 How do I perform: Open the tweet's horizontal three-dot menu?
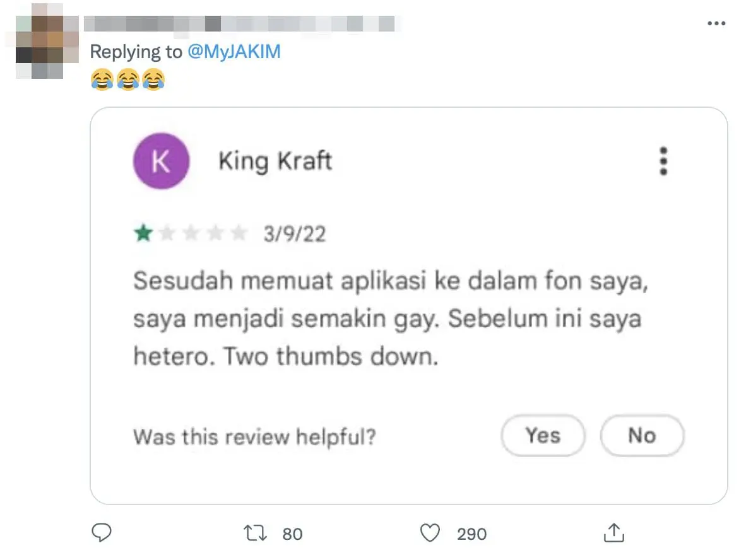(x=716, y=23)
